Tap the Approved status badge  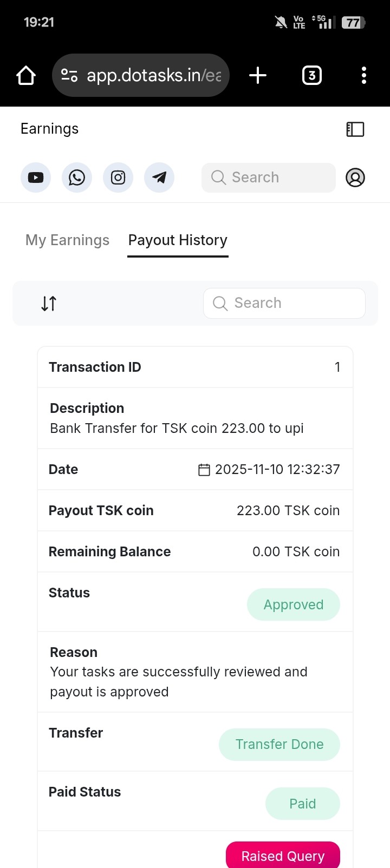click(x=294, y=604)
